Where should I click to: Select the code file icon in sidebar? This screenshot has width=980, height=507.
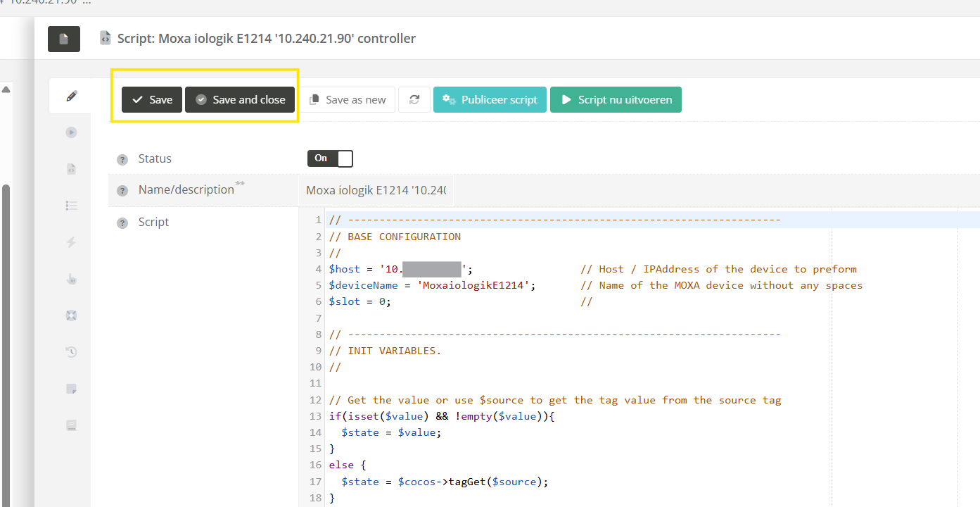point(71,169)
